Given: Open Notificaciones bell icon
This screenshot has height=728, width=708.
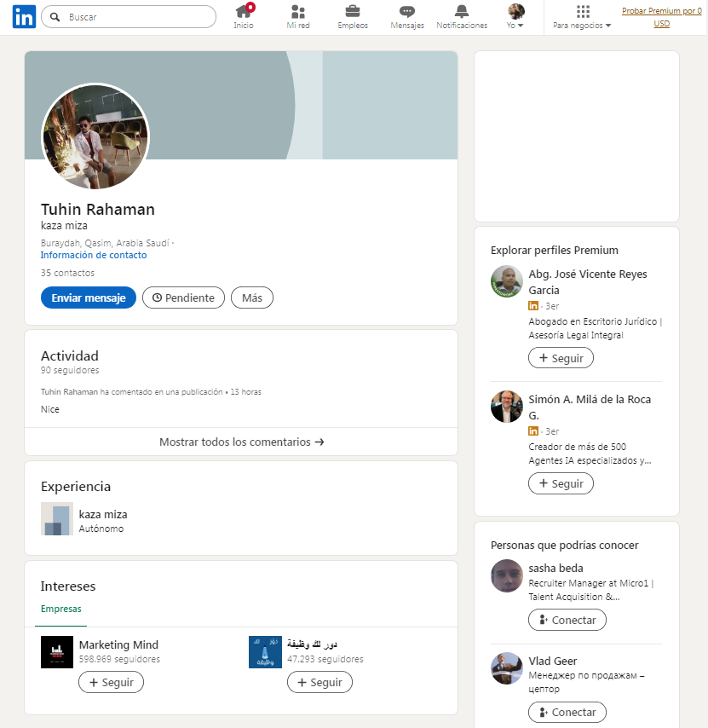Looking at the screenshot, I should pos(462,11).
